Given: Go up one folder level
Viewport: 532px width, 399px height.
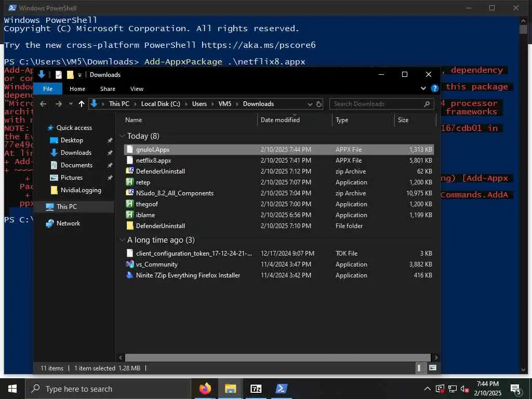Looking at the screenshot, I should coord(82,104).
